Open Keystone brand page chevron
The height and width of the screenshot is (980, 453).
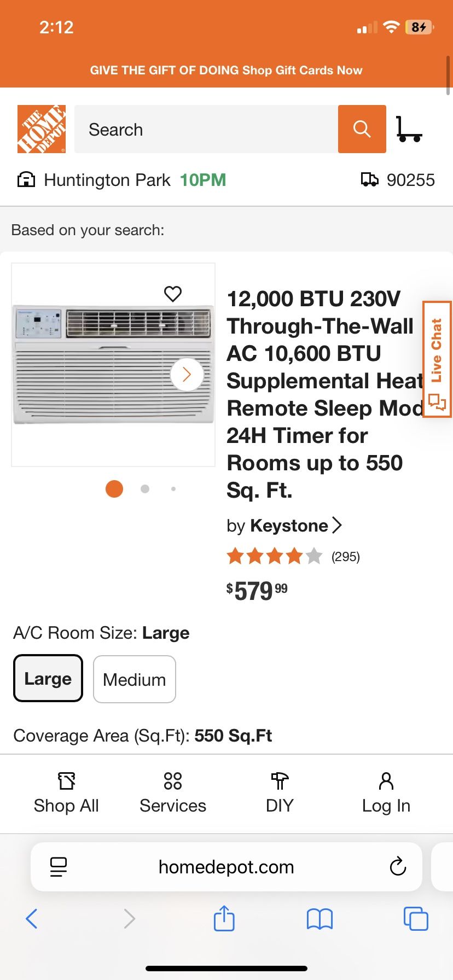(337, 526)
